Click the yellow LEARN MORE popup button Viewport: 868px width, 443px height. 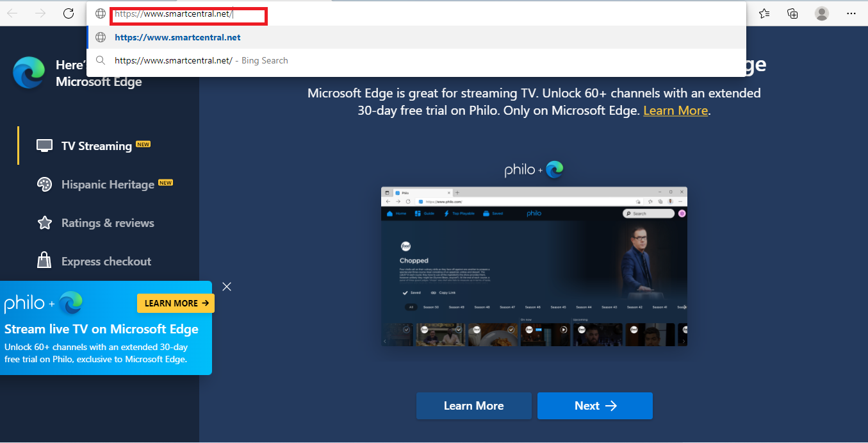tap(176, 303)
